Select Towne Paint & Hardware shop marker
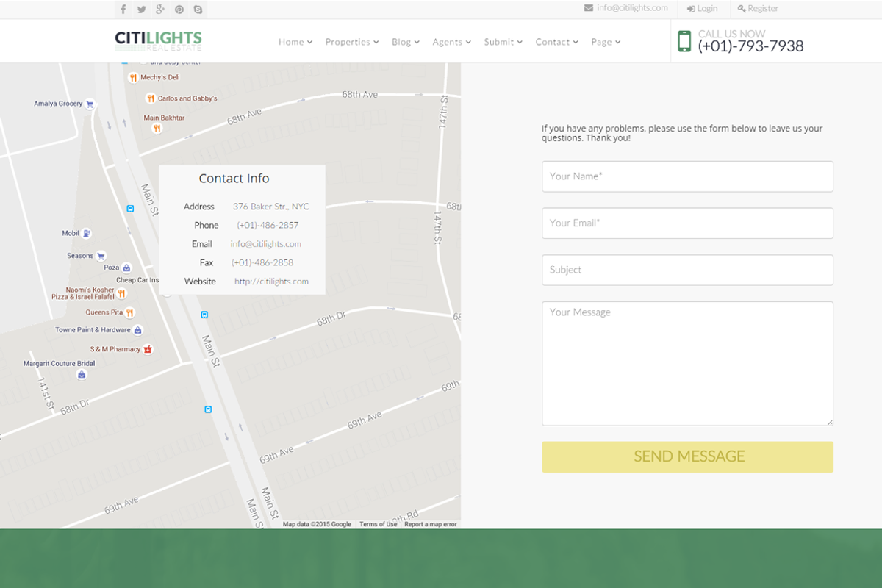882x588 pixels. pyautogui.click(x=138, y=330)
